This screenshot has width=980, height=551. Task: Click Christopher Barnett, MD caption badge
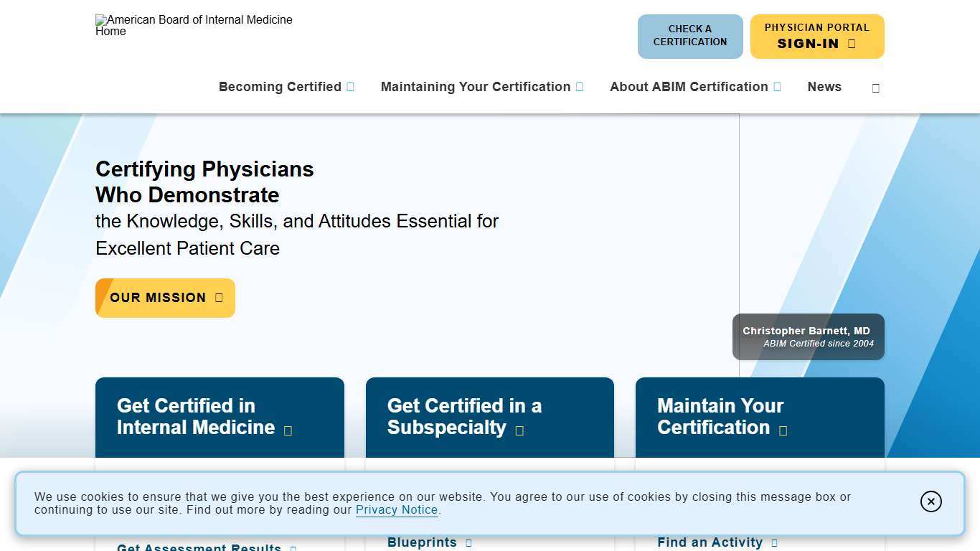click(x=808, y=337)
